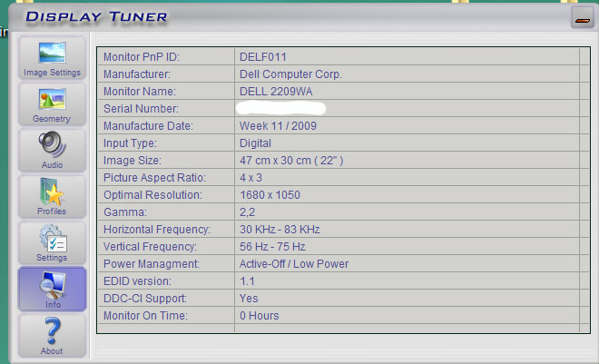The height and width of the screenshot is (364, 599).
Task: Select the Audio speaker icon
Action: 52,151
